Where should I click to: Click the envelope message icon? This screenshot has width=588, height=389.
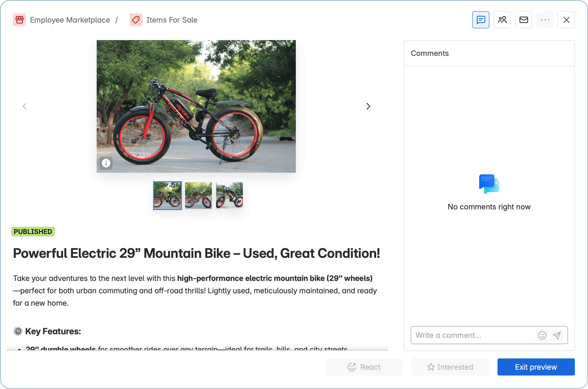[523, 20]
